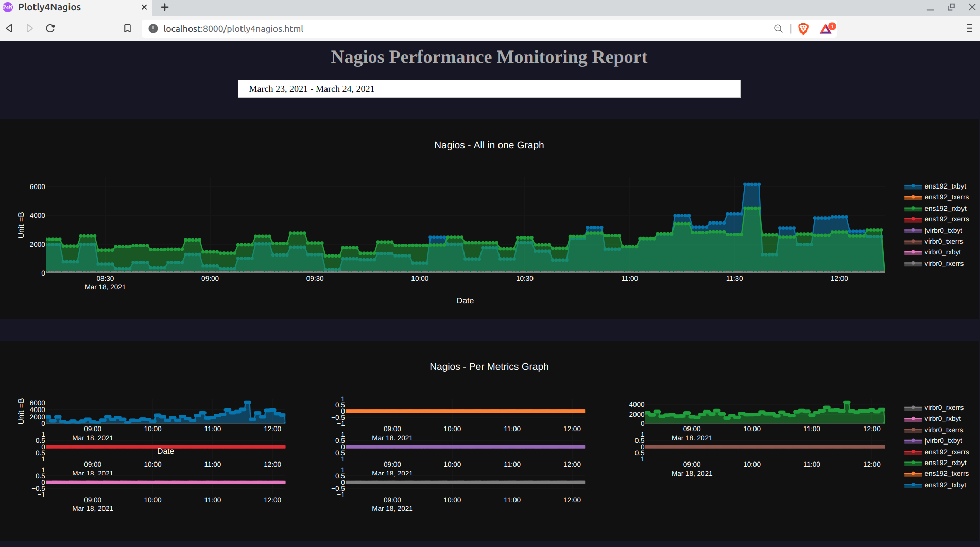This screenshot has height=547, width=980.
Task: Click the gray virbr0_rxerrs line subplot
Action: tap(465, 482)
